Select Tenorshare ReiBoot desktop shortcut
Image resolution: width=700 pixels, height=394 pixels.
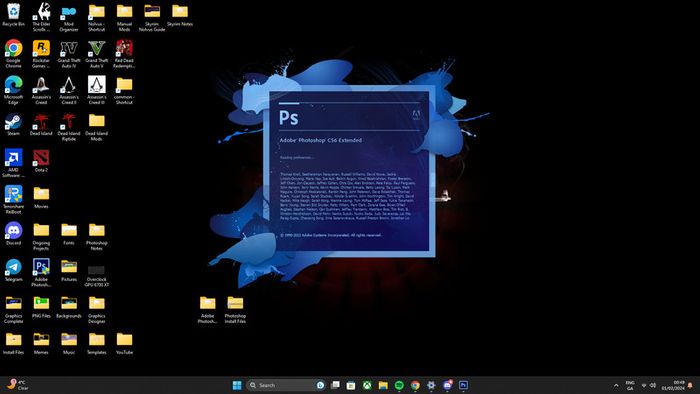click(13, 200)
